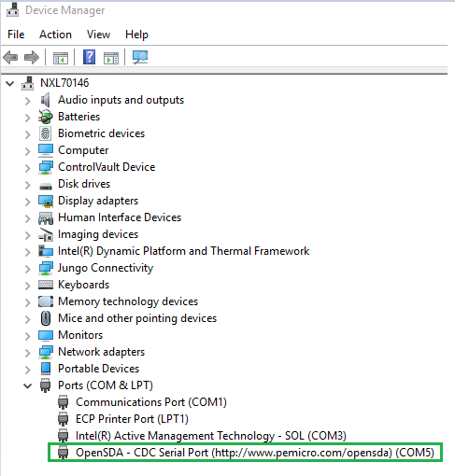This screenshot has width=455, height=476.
Task: Expand the Human Interface Devices category
Action: coord(28,218)
